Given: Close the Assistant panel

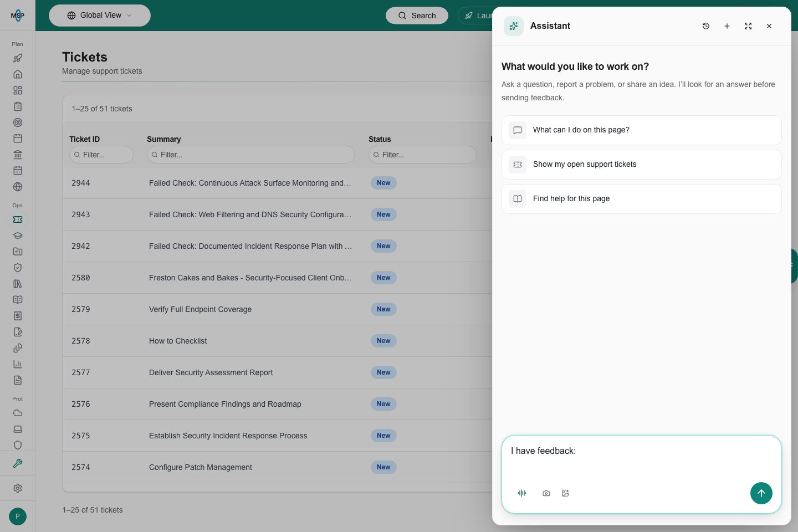Looking at the screenshot, I should click(769, 26).
